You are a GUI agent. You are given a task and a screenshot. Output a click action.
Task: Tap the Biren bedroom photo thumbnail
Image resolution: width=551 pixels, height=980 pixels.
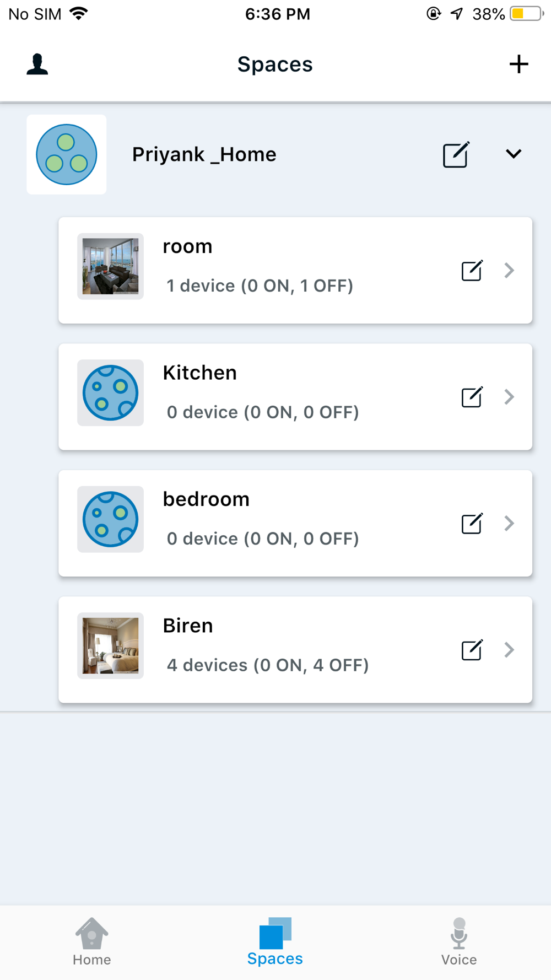(x=110, y=645)
